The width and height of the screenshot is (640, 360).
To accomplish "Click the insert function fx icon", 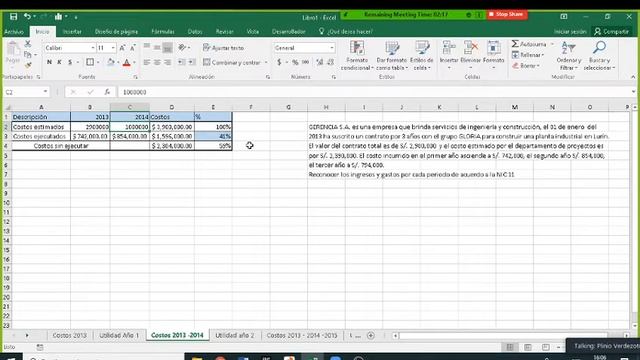I will coord(107,92).
